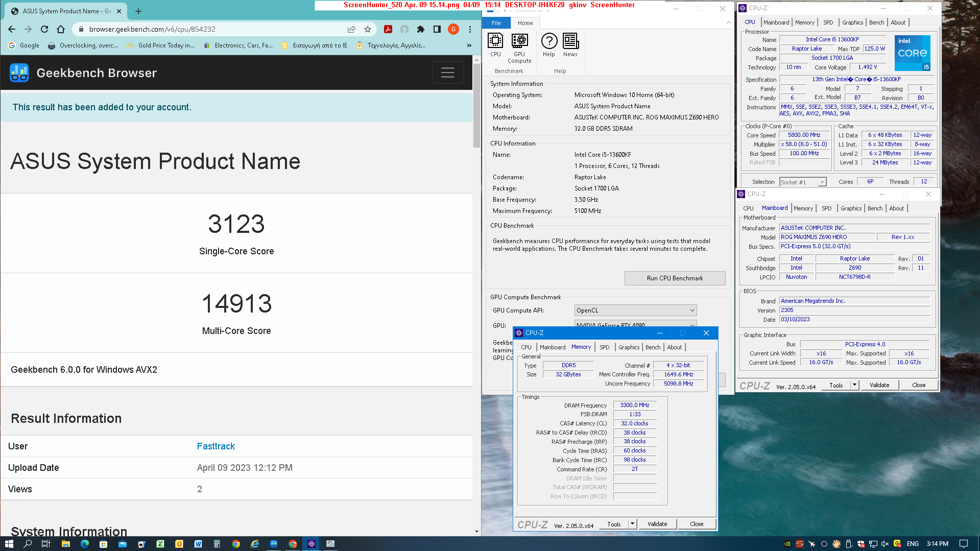Launch File Explorer from the taskbar
Screen dimensions: 980x551
65,544
